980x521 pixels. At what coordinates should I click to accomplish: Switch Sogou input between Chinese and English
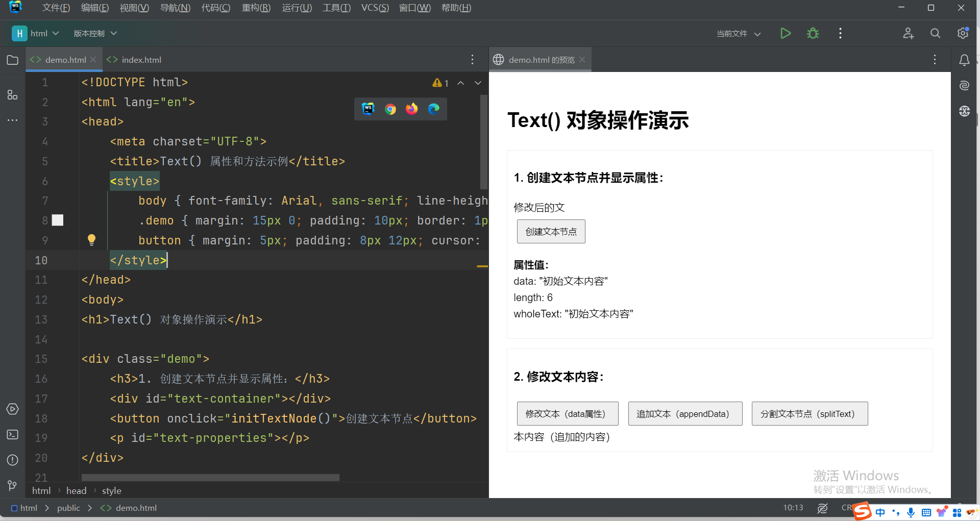(880, 512)
